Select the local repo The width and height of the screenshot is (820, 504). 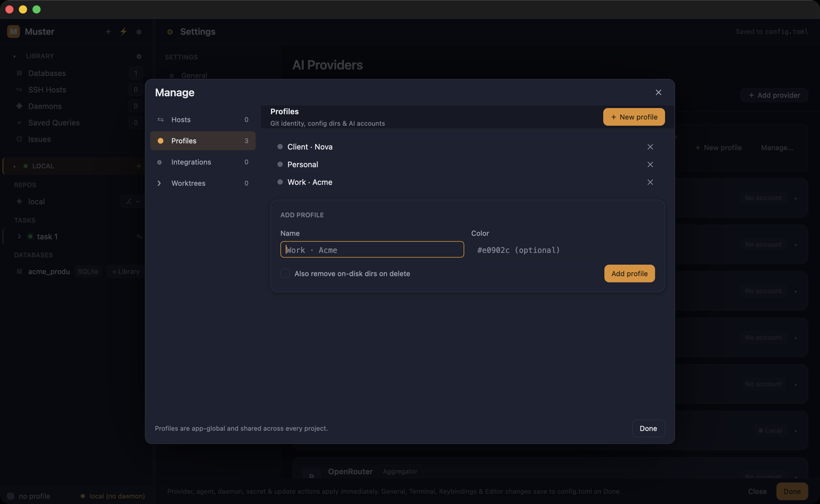pos(36,201)
